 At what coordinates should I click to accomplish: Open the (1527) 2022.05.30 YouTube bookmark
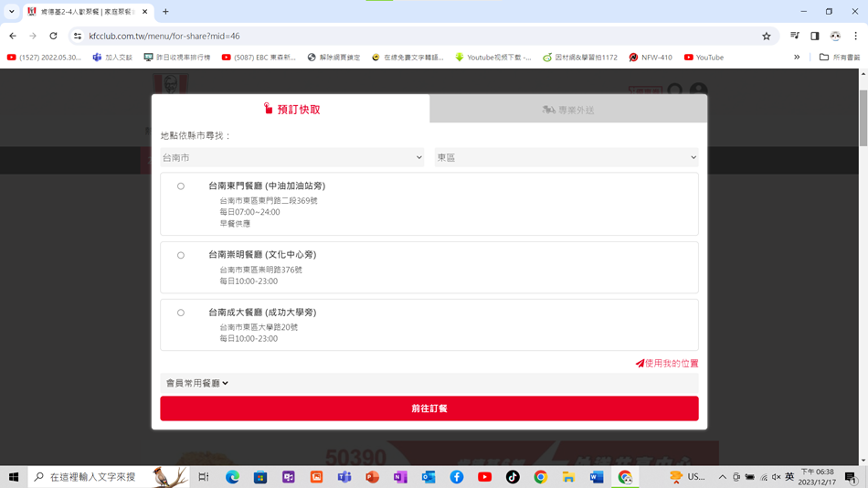pos(44,57)
